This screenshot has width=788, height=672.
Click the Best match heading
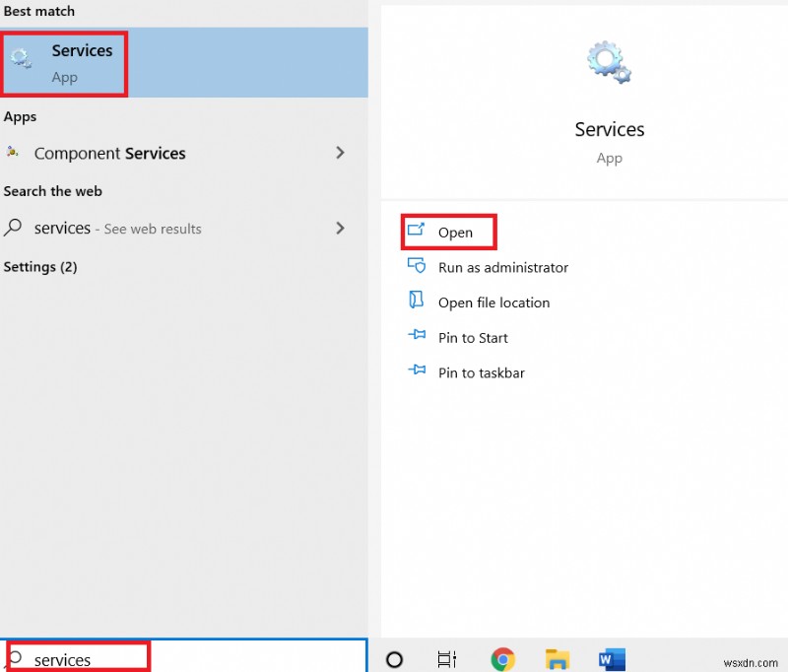[39, 11]
